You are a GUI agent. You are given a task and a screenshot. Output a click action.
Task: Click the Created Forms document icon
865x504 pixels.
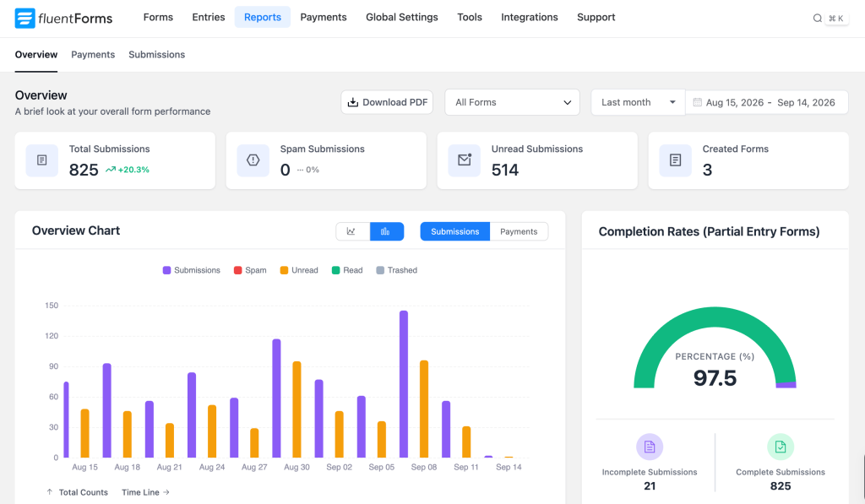(675, 160)
